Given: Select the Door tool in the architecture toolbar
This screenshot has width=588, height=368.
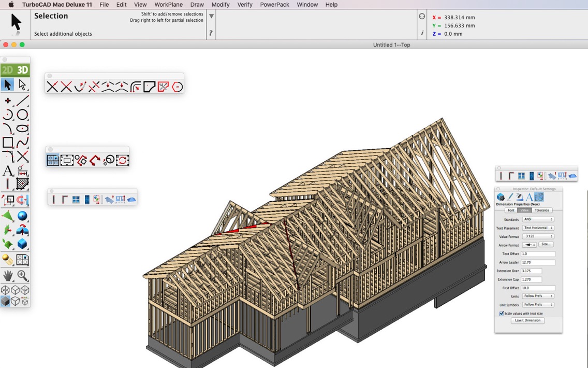Looking at the screenshot, I should tap(86, 199).
